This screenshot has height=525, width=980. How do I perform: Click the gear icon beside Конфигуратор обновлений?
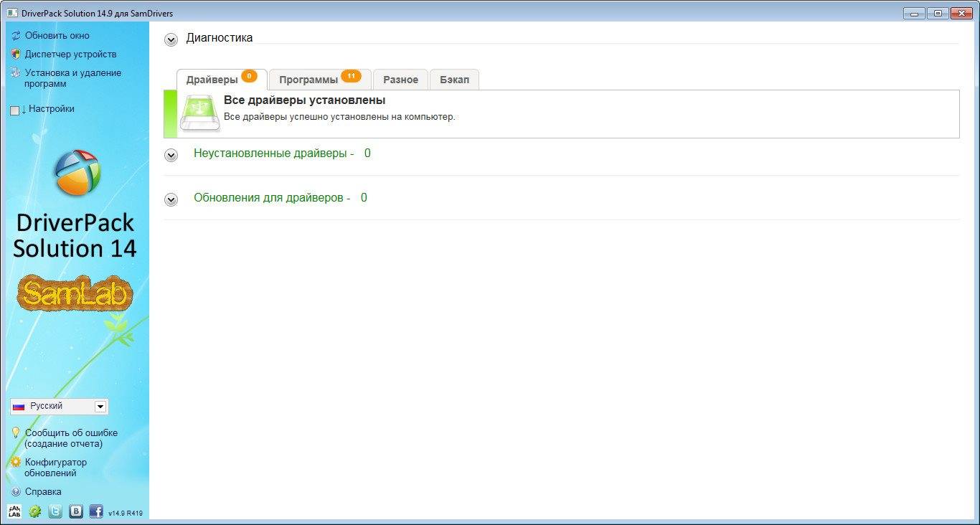(16, 462)
